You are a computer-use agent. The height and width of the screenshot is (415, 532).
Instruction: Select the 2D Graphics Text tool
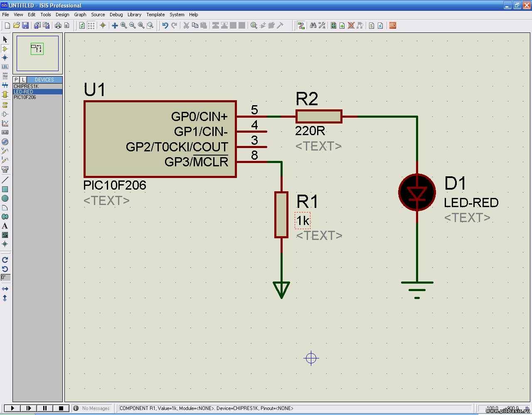click(x=5, y=226)
